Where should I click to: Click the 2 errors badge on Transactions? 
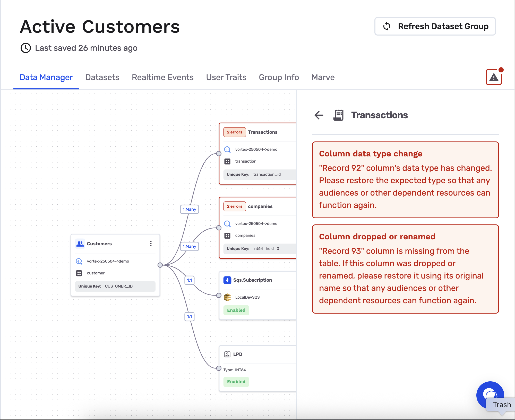pyautogui.click(x=234, y=132)
